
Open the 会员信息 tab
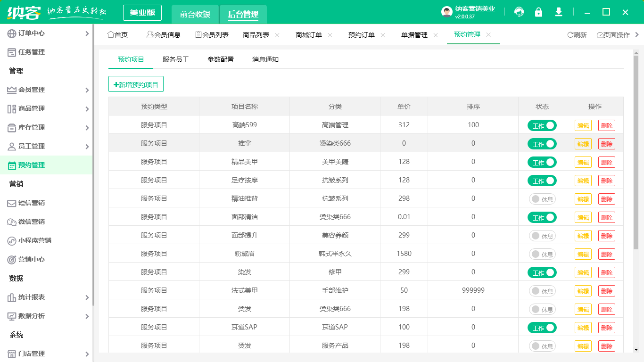pos(163,35)
